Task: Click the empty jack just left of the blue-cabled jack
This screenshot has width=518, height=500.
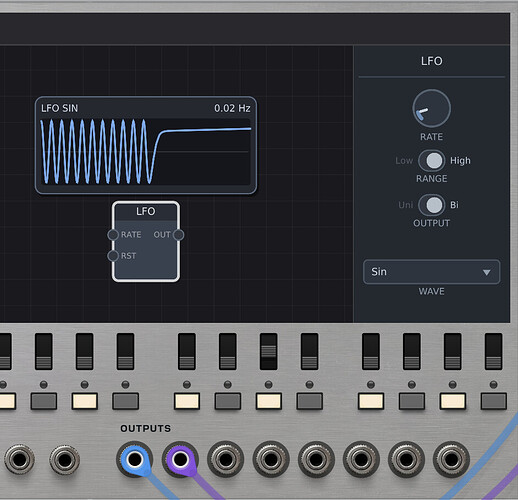Action: coord(65,460)
